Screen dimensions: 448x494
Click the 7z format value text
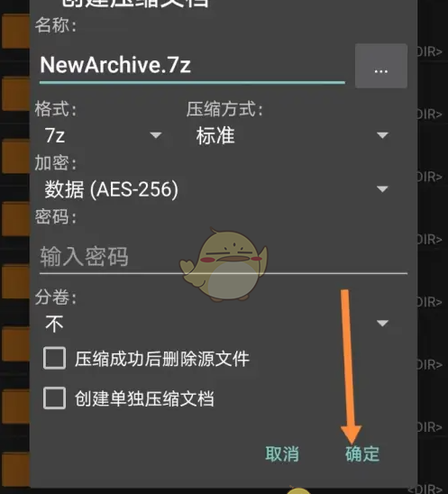[x=55, y=135]
